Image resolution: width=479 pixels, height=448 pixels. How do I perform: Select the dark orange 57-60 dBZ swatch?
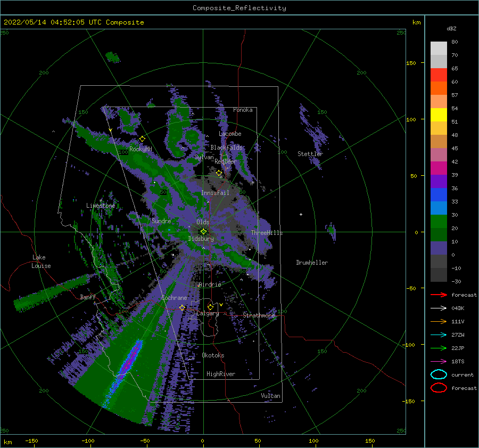(439, 88)
